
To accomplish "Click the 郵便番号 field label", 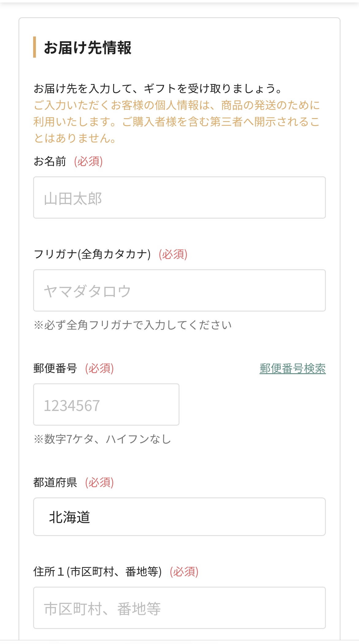I will tap(55, 369).
